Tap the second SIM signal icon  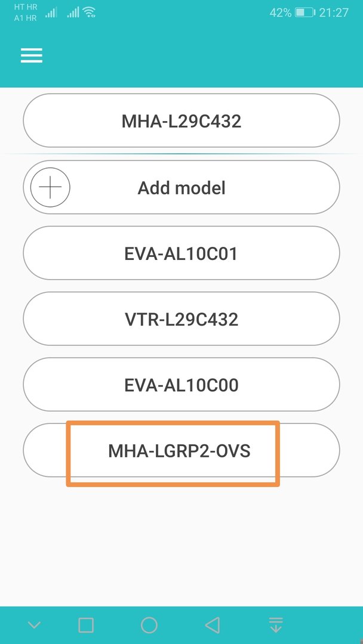[x=73, y=13]
